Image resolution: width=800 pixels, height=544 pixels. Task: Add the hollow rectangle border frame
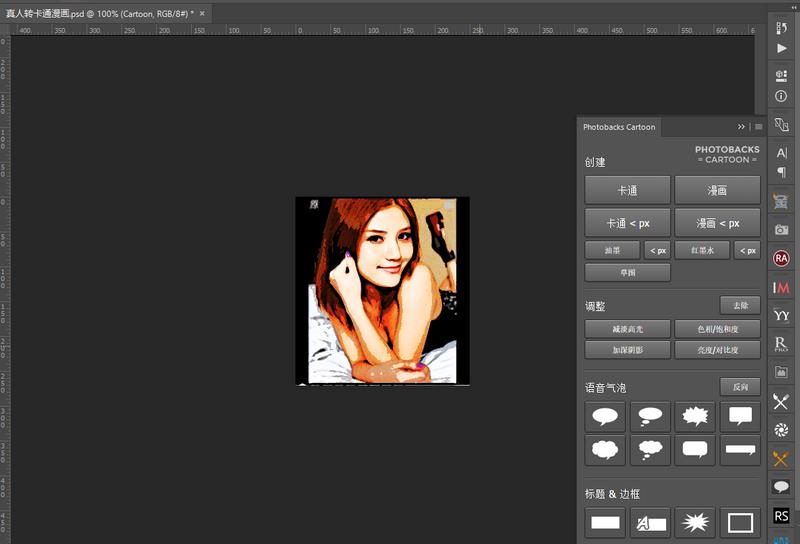pos(740,521)
